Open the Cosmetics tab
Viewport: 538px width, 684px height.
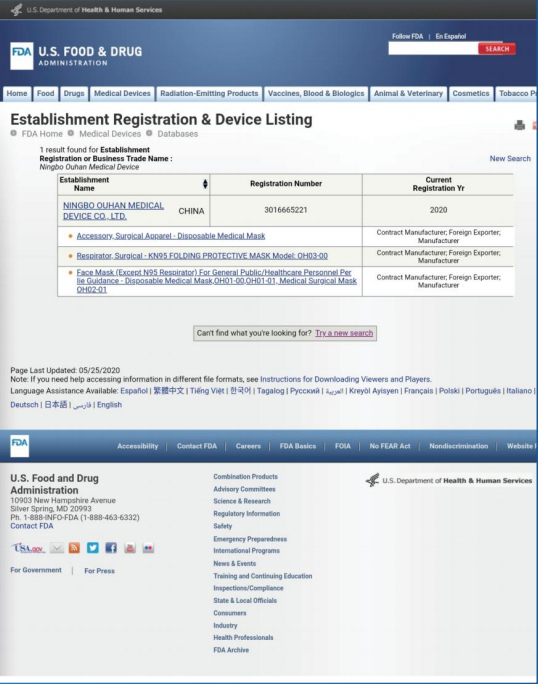pyautogui.click(x=471, y=94)
